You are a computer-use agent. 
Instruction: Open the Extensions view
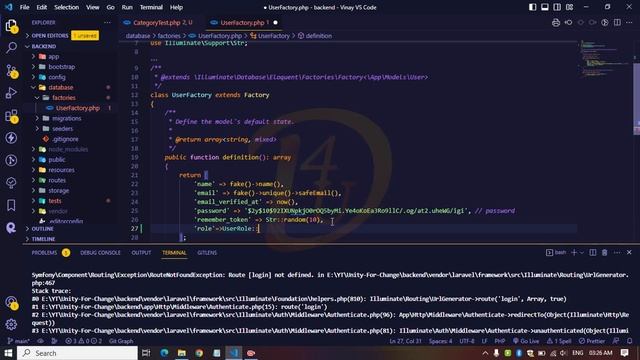point(11,116)
